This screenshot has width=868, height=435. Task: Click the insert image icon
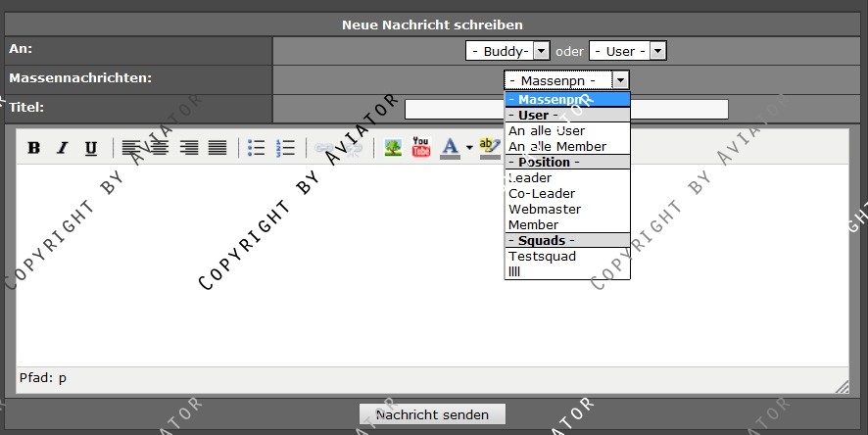click(393, 148)
